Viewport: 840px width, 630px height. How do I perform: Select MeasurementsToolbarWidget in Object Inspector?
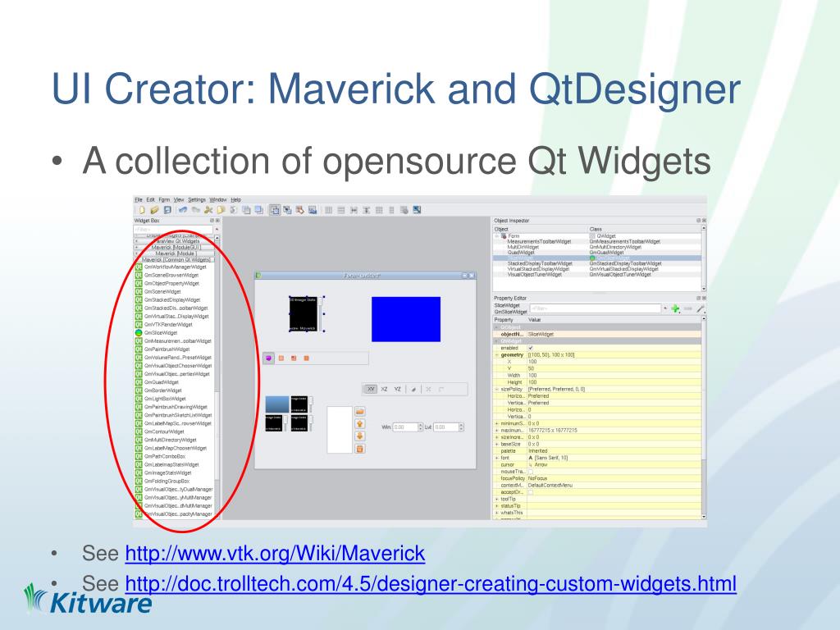coord(539,242)
